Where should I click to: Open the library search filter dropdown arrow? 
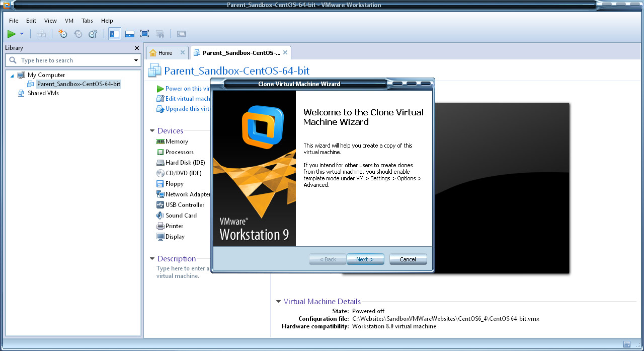pyautogui.click(x=136, y=60)
